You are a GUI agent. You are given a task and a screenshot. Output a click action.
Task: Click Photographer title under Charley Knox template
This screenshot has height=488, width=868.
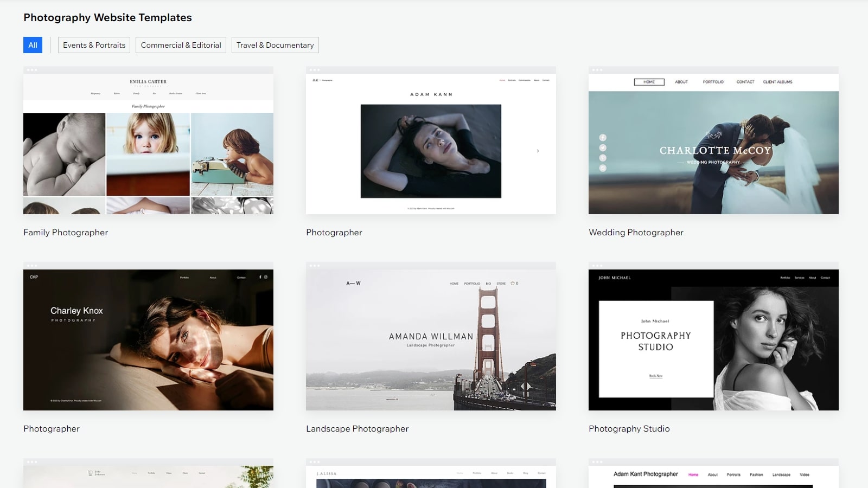pos(51,428)
